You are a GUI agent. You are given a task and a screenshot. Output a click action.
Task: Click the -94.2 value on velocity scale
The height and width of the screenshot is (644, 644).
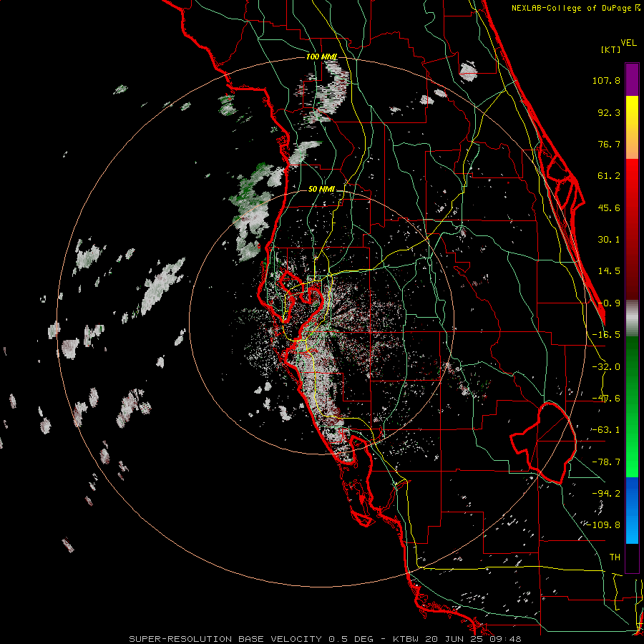coord(606,493)
